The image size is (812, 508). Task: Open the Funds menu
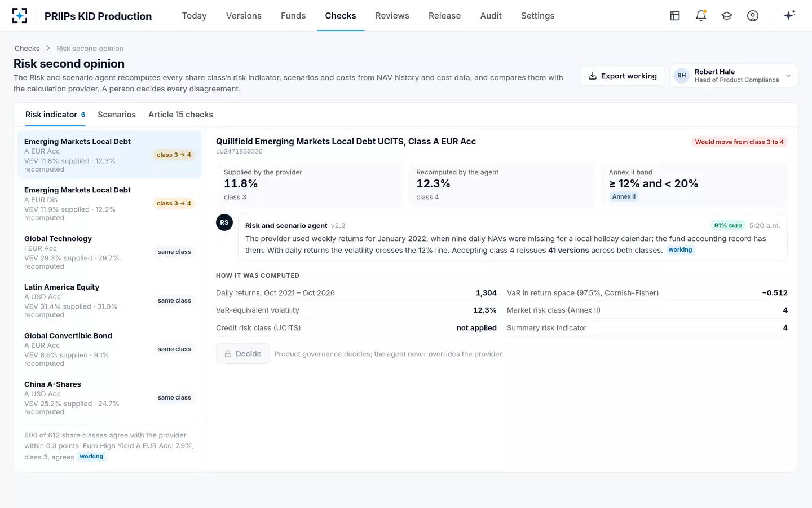(293, 16)
